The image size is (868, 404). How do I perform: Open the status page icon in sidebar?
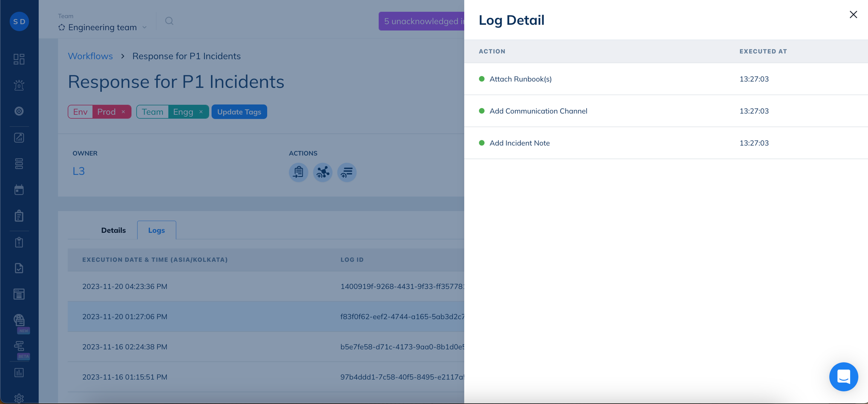(x=19, y=294)
